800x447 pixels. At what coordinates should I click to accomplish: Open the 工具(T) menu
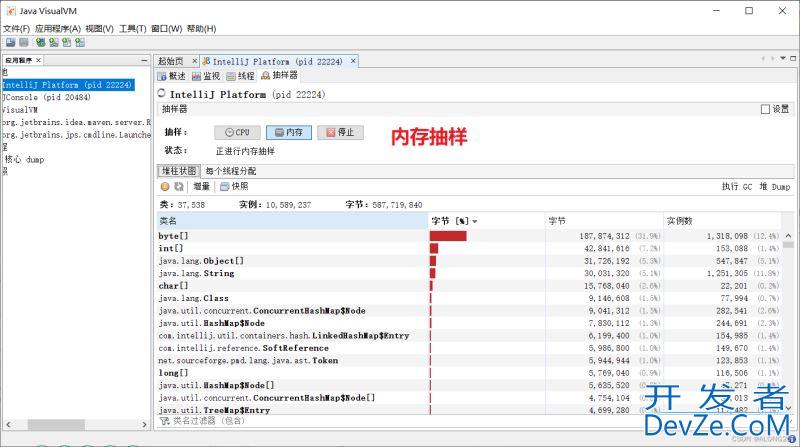point(133,29)
